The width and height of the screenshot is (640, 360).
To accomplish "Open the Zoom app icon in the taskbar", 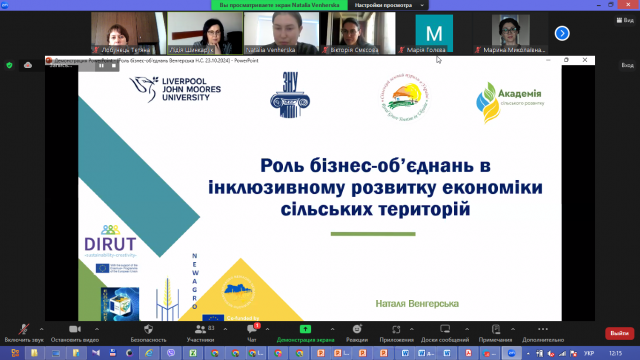I will click(511, 353).
